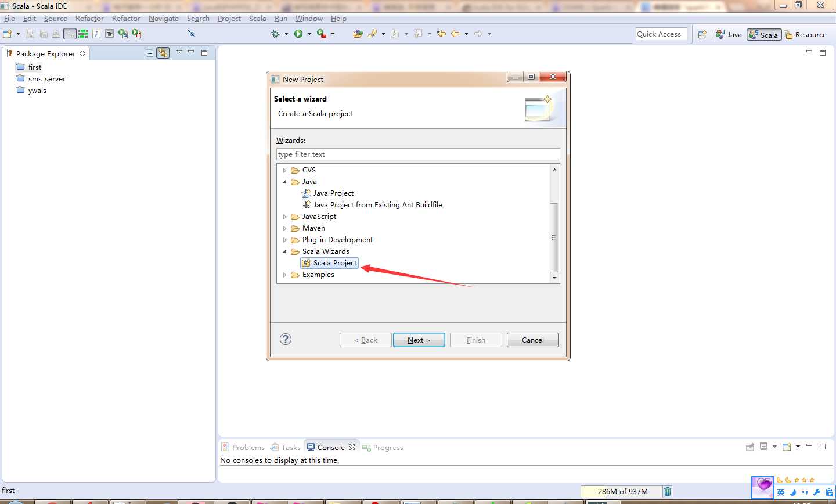Expand the Plug-in Development folder
Screen dimensions: 836x504
[284, 240]
